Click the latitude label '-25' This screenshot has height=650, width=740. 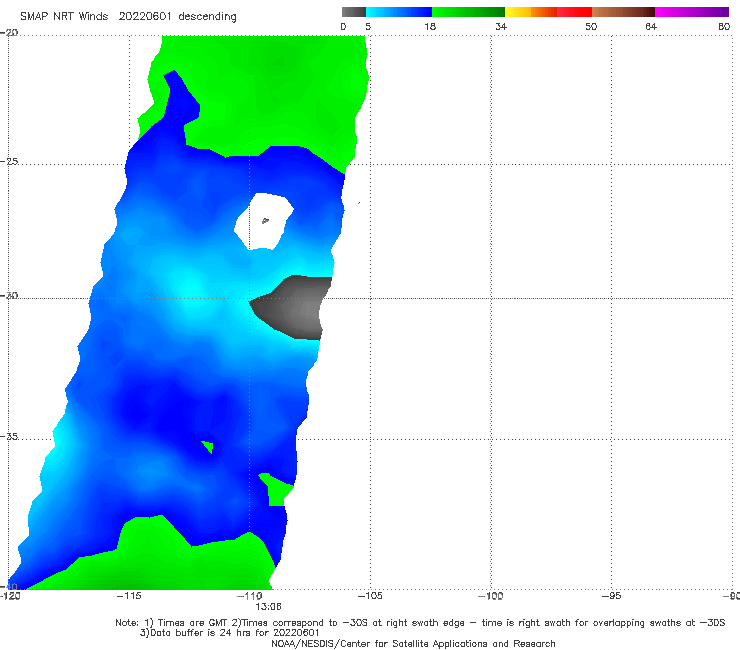(x=9, y=161)
